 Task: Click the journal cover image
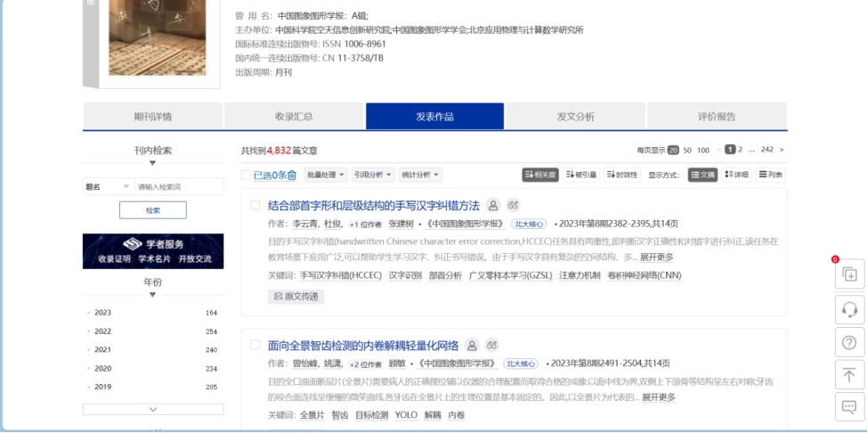click(158, 37)
